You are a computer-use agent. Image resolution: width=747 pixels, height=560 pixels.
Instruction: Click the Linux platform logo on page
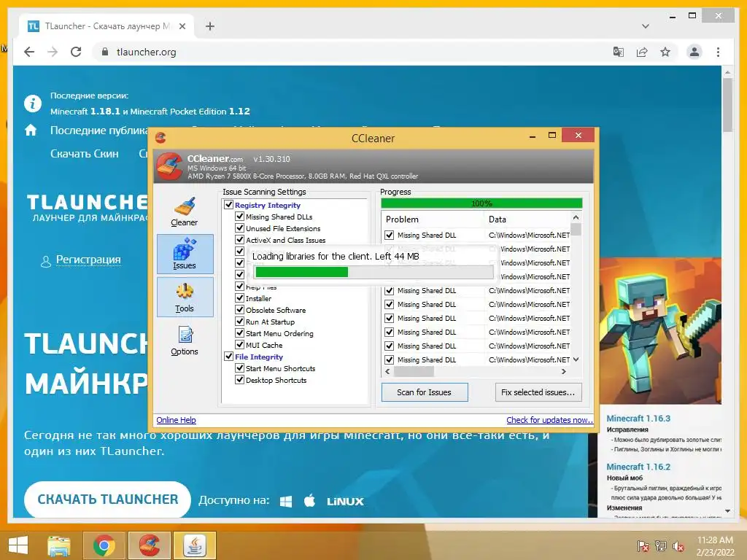345,502
